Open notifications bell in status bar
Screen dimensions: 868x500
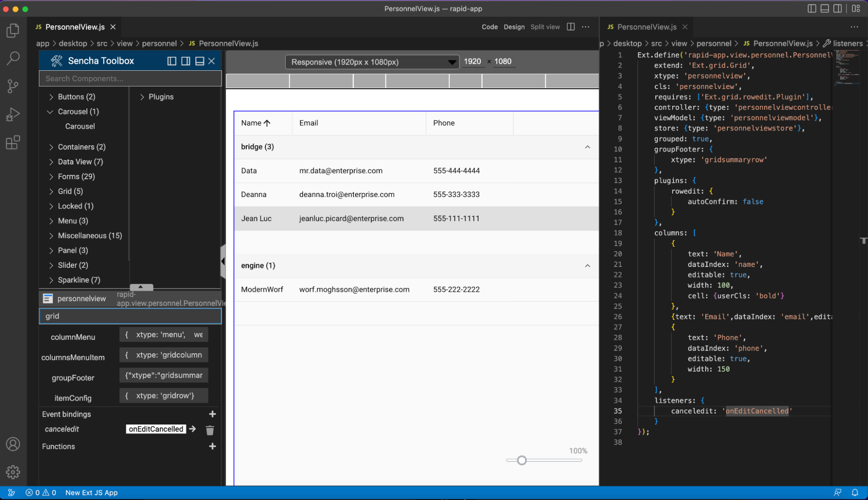click(x=855, y=493)
